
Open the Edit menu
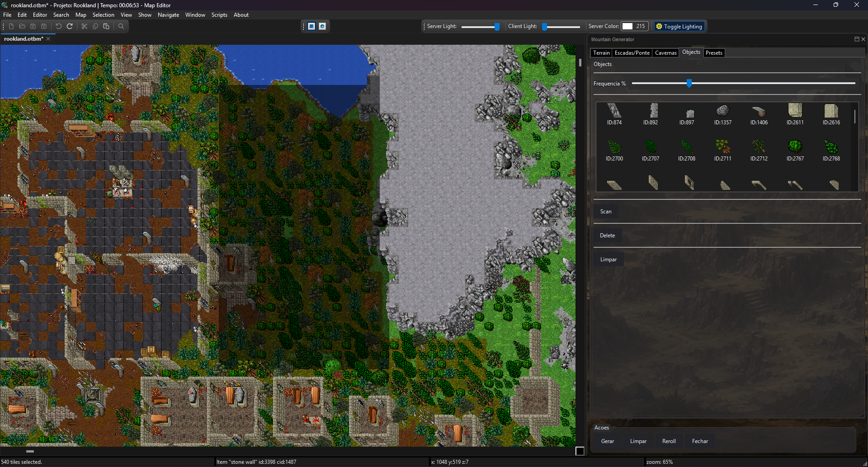pos(22,15)
